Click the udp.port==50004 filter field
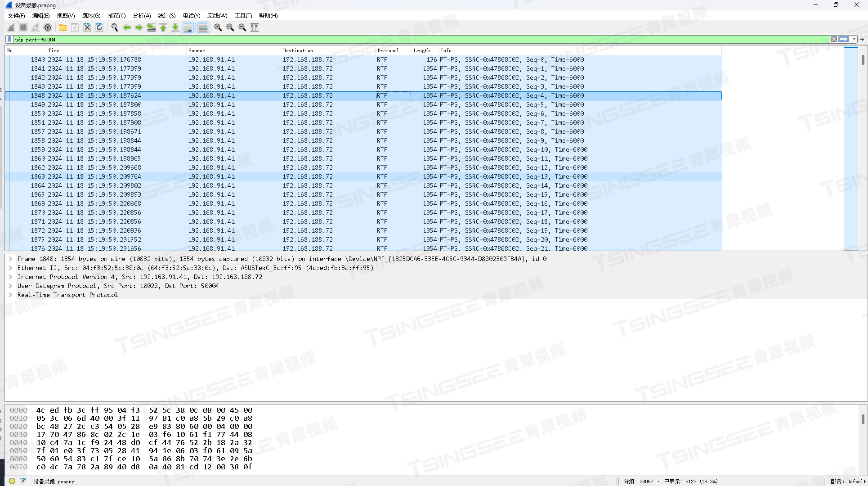Image resolution: width=868 pixels, height=486 pixels. click(405, 40)
